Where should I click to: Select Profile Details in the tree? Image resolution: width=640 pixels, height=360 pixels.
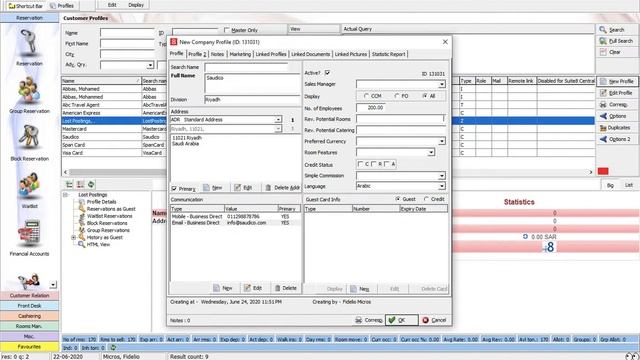(x=101, y=202)
